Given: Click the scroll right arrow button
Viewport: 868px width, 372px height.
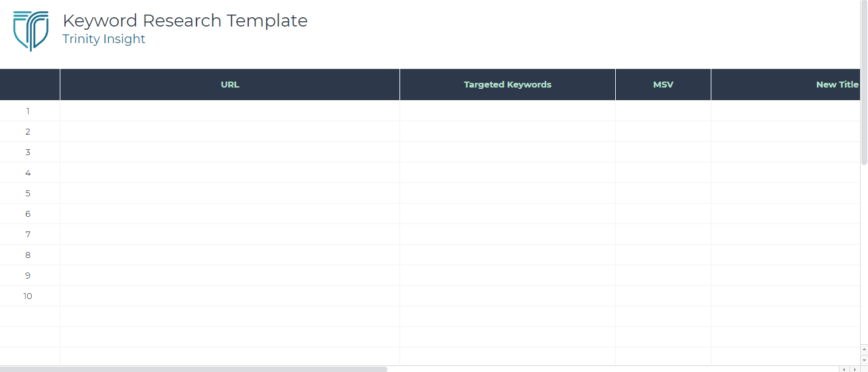Looking at the screenshot, I should pyautogui.click(x=854, y=369).
